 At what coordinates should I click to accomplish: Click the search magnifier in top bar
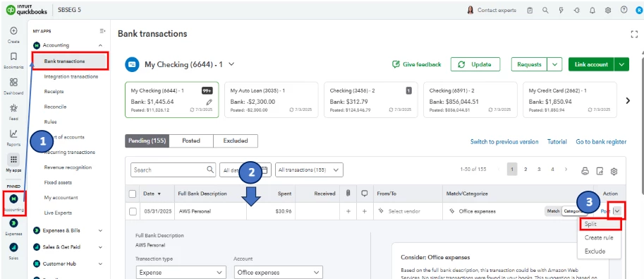point(545,11)
